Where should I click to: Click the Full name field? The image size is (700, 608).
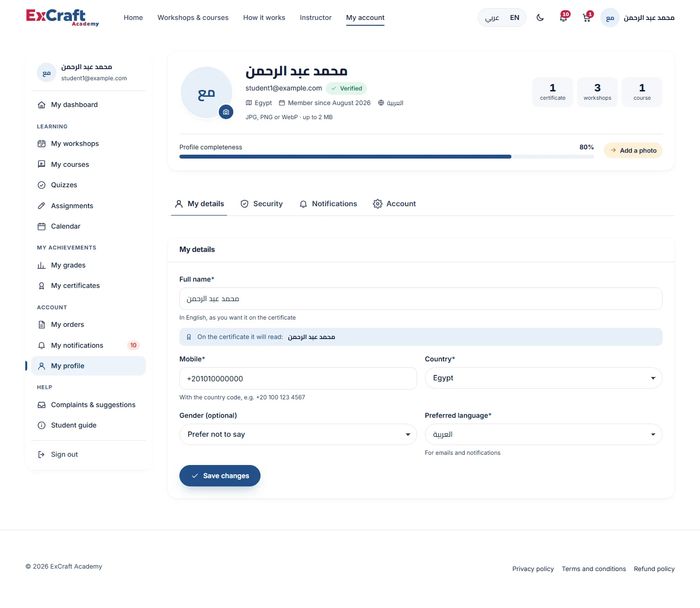(421, 299)
